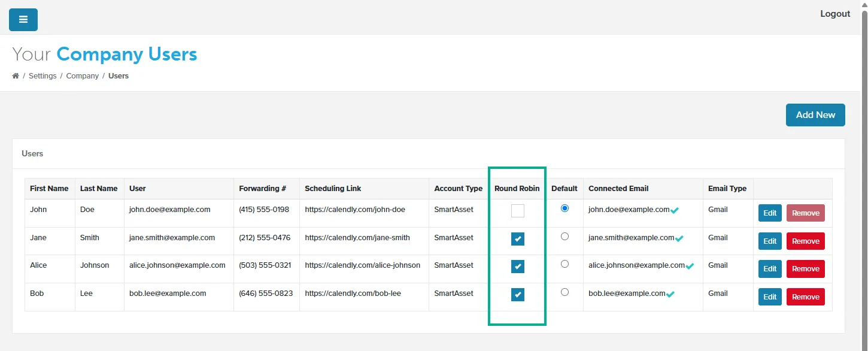Click the Last Name column header
Image resolution: width=868 pixels, height=351 pixels.
point(99,189)
